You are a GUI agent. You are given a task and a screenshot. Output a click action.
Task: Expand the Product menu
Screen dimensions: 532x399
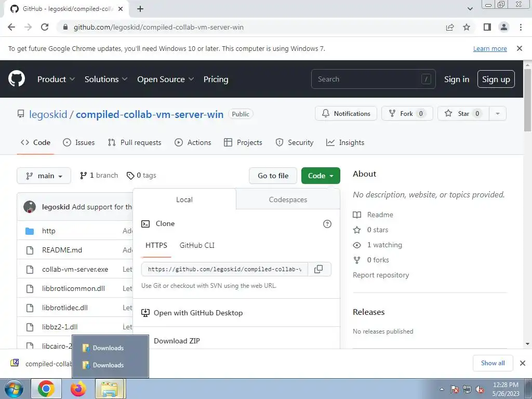point(56,79)
